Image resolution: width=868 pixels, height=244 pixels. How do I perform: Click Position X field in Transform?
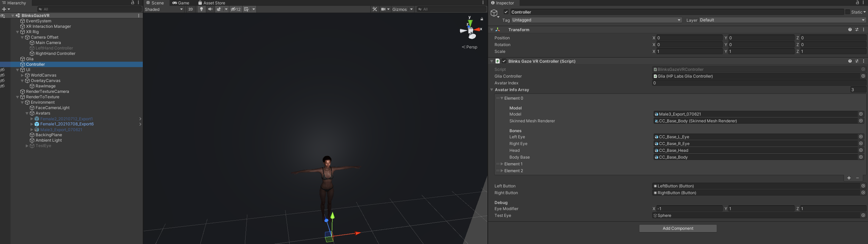pyautogui.click(x=689, y=38)
